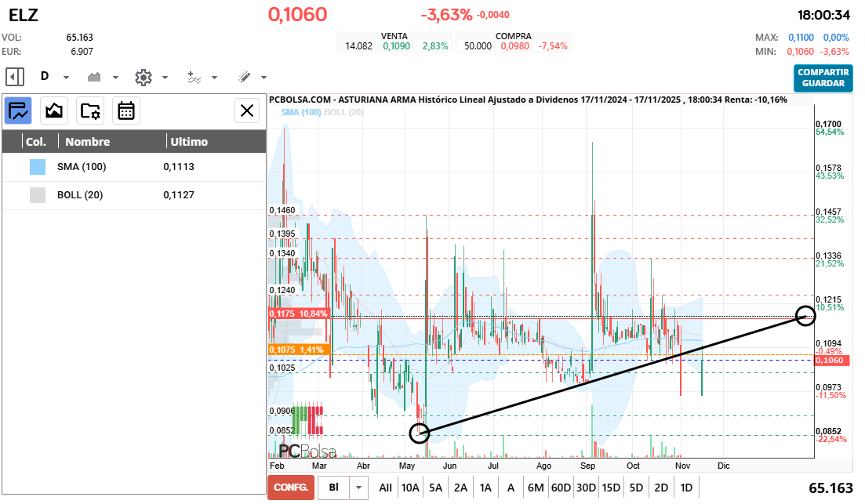865x504 pixels.
Task: Click the last price 0,1060 in header
Action: point(298,14)
